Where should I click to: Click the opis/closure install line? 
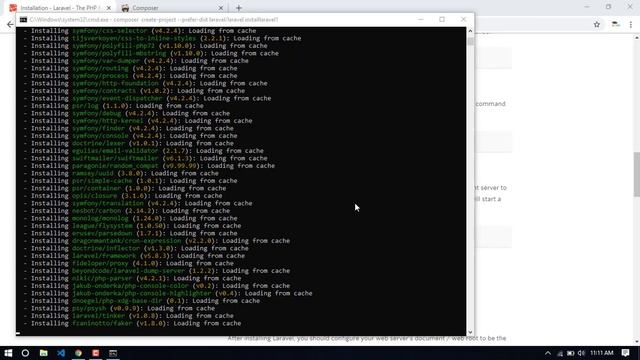[x=123, y=196]
